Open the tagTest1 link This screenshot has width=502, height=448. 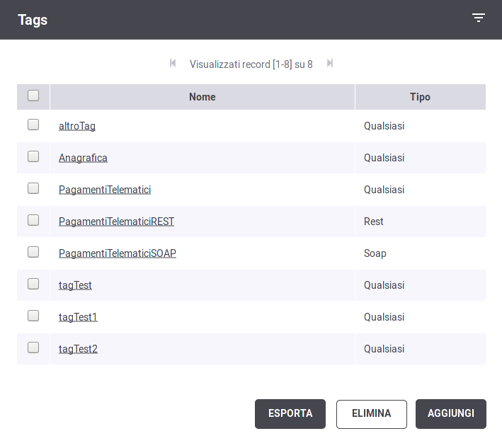pos(78,317)
